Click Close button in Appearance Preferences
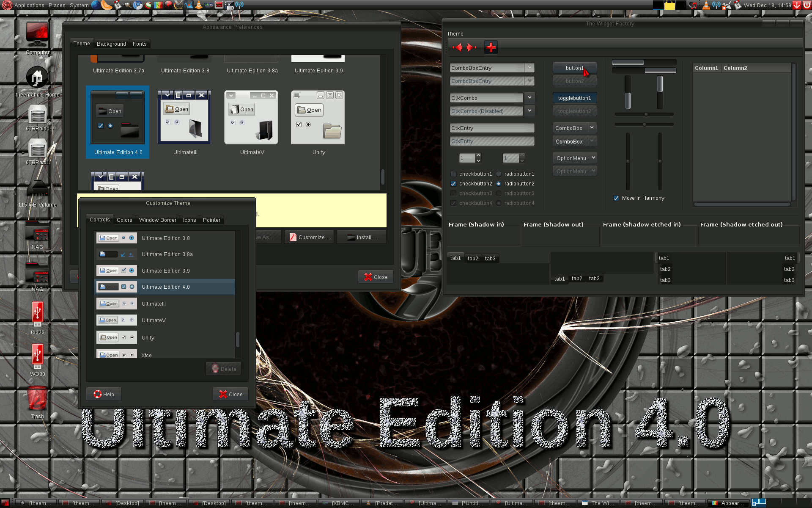812x508 pixels. pyautogui.click(x=376, y=277)
